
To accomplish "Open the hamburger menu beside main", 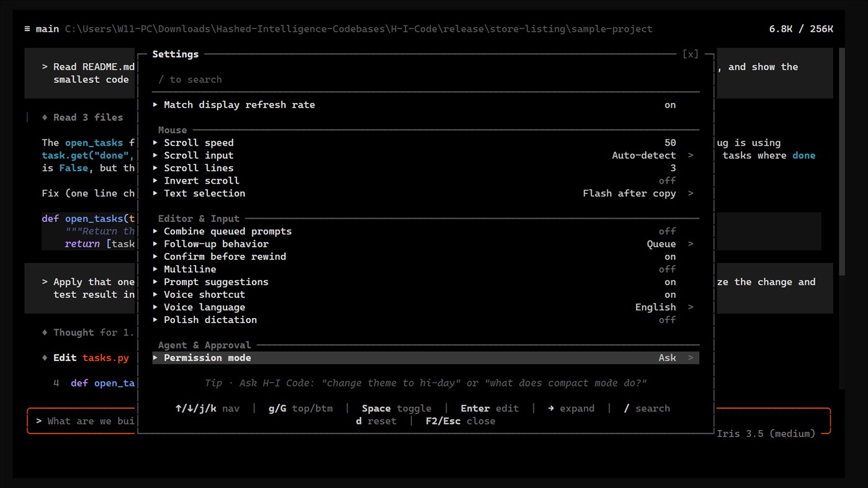I will coord(27,29).
